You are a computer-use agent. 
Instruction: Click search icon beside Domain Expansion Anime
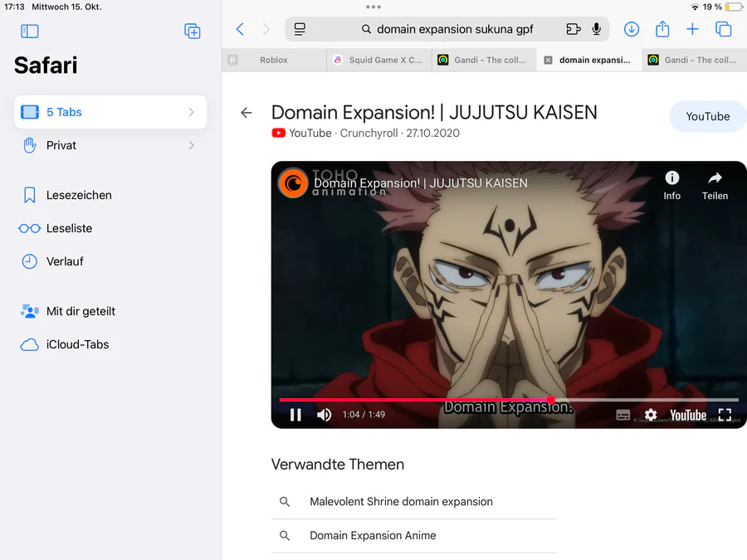pos(285,535)
